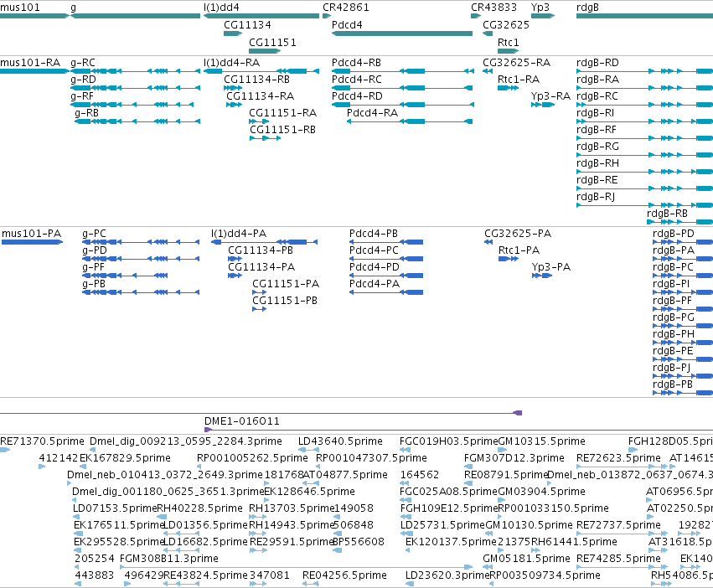Image resolution: width=713 pixels, height=588 pixels.
Task: Click the mus101 gene label
Action: [20, 8]
